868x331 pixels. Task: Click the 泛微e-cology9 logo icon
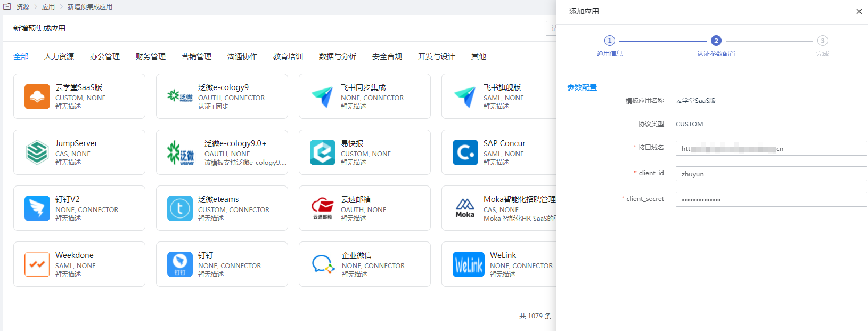click(x=180, y=96)
